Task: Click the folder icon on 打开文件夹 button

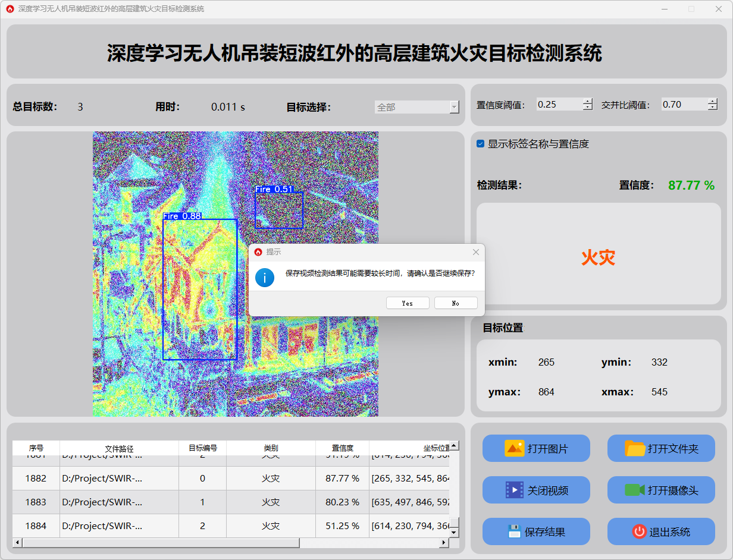Action: 635,448
